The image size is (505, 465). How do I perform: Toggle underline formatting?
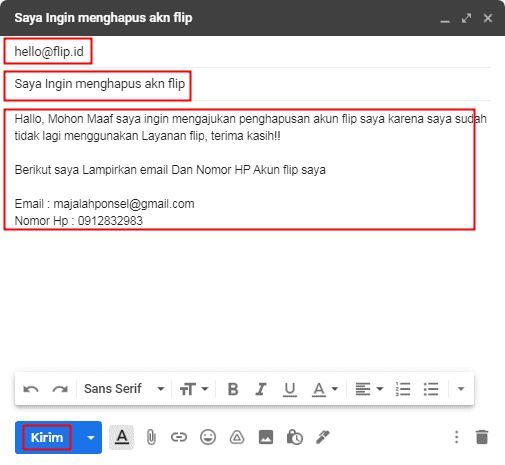click(290, 389)
